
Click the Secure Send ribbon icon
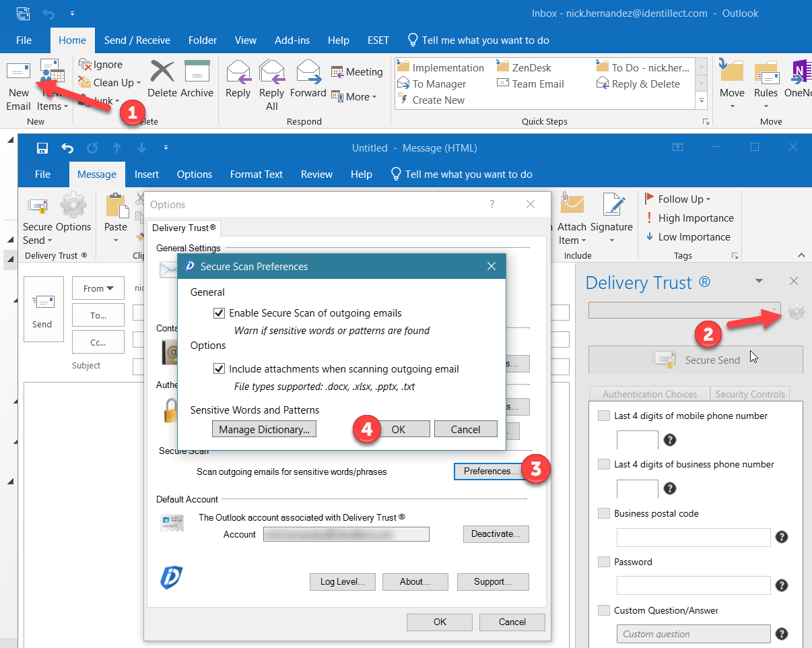[x=37, y=205]
